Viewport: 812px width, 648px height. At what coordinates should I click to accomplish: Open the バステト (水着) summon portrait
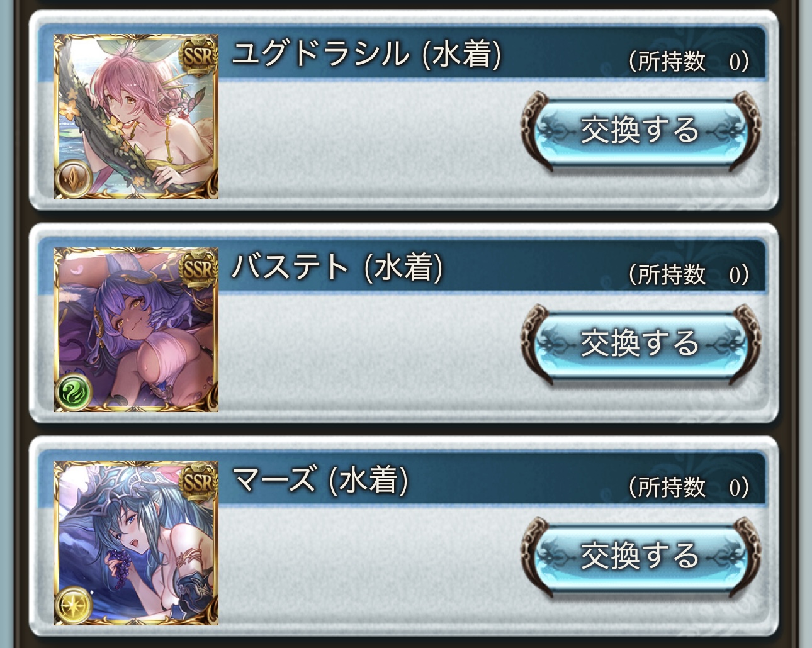click(136, 329)
